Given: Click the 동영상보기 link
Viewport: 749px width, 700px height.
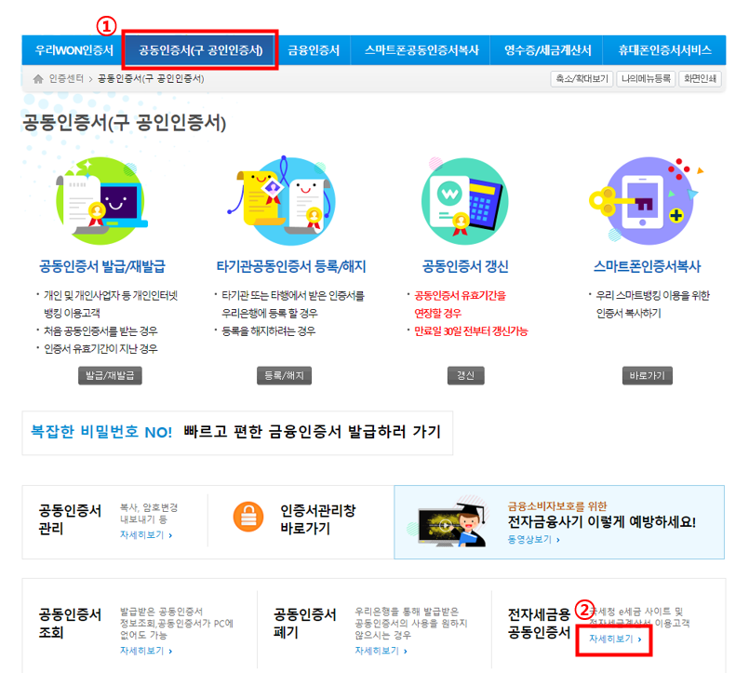Looking at the screenshot, I should [x=533, y=540].
